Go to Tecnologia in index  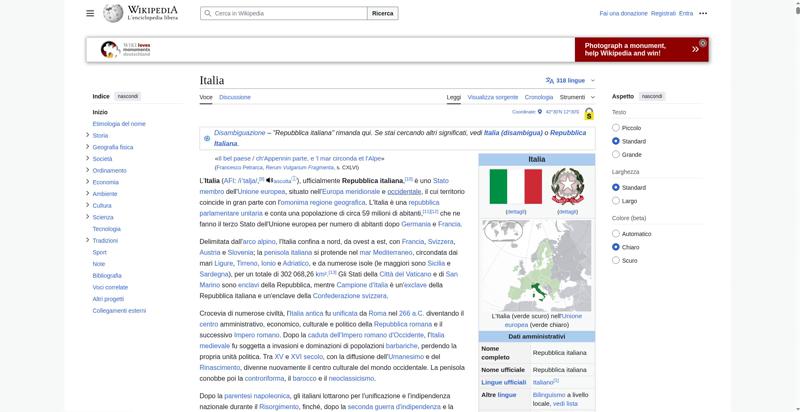107,229
